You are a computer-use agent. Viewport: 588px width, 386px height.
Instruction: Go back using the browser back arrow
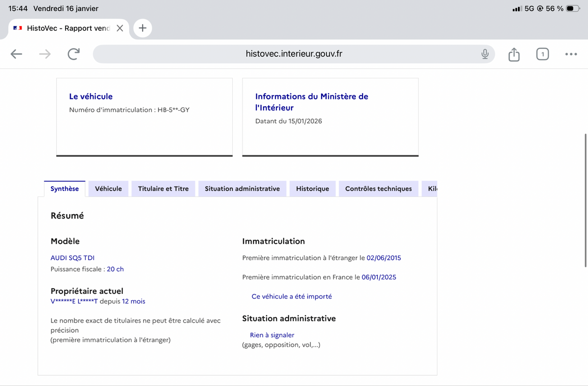(x=17, y=54)
